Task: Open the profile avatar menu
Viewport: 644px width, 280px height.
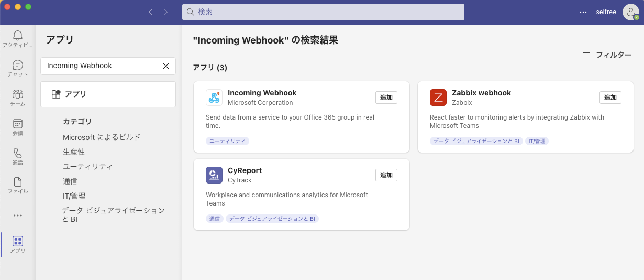Action: click(x=631, y=12)
